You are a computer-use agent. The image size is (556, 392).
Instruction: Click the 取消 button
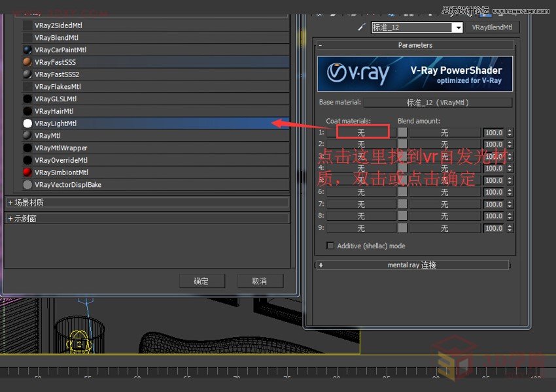[x=259, y=281]
